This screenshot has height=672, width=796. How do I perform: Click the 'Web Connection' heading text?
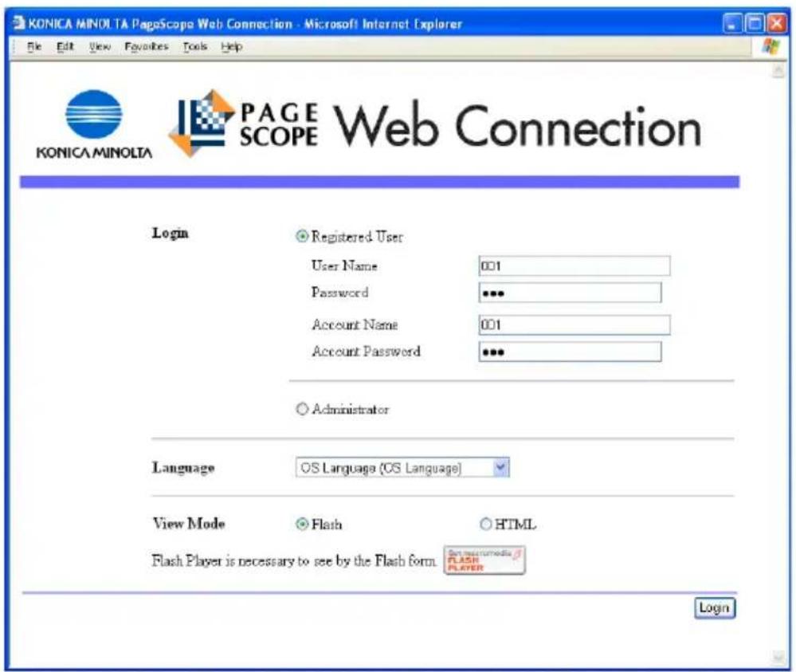pyautogui.click(x=517, y=124)
